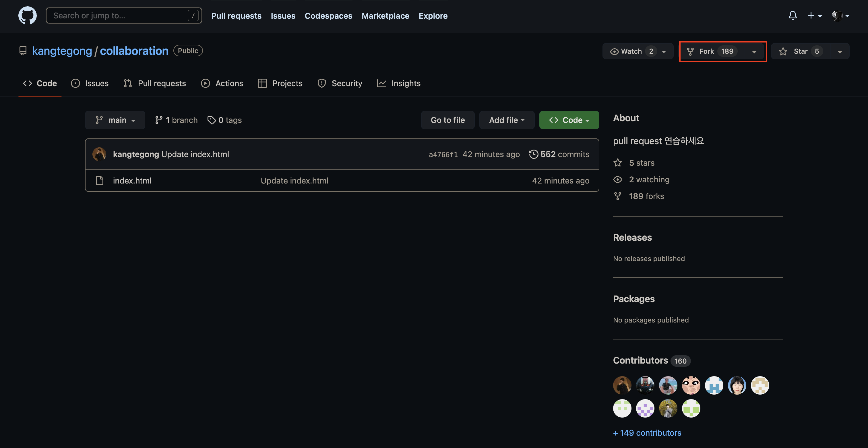This screenshot has width=868, height=448.
Task: Expand the Fork dropdown arrow
Action: coord(754,52)
